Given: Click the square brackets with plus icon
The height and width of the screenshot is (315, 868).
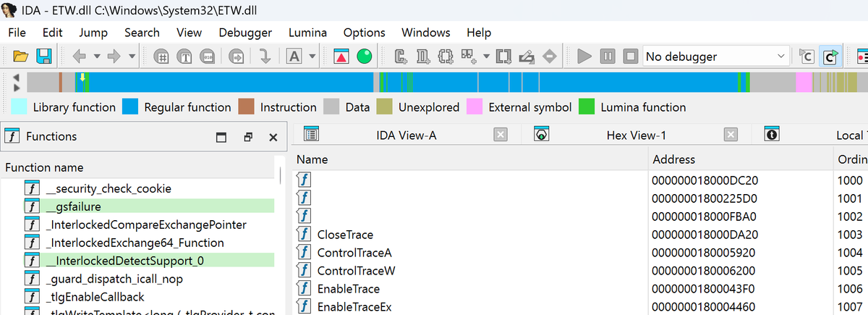Looking at the screenshot, I should click(504, 56).
